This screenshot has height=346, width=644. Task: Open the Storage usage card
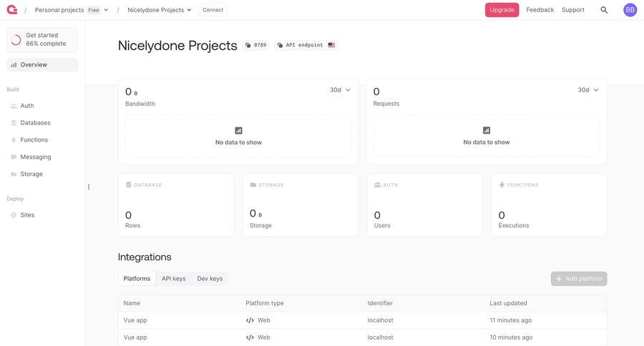301,204
